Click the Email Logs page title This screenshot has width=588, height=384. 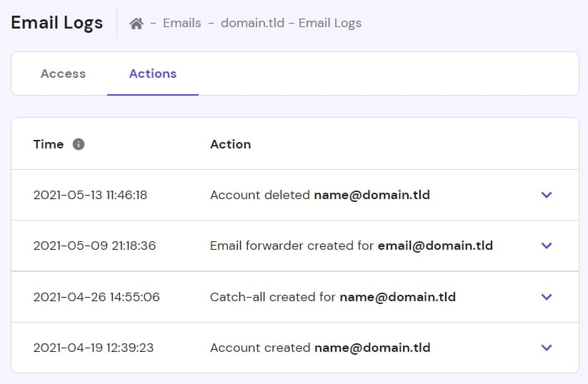57,23
